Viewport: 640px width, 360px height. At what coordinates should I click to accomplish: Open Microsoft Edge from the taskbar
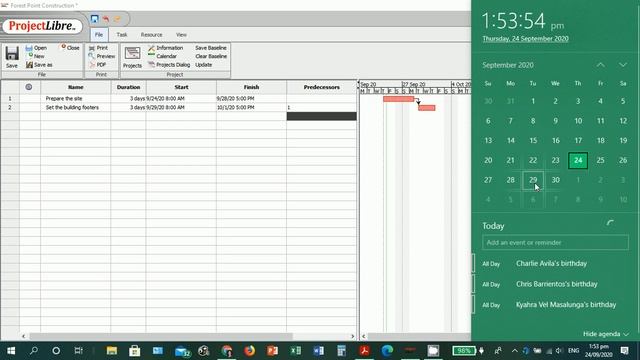[387, 351]
